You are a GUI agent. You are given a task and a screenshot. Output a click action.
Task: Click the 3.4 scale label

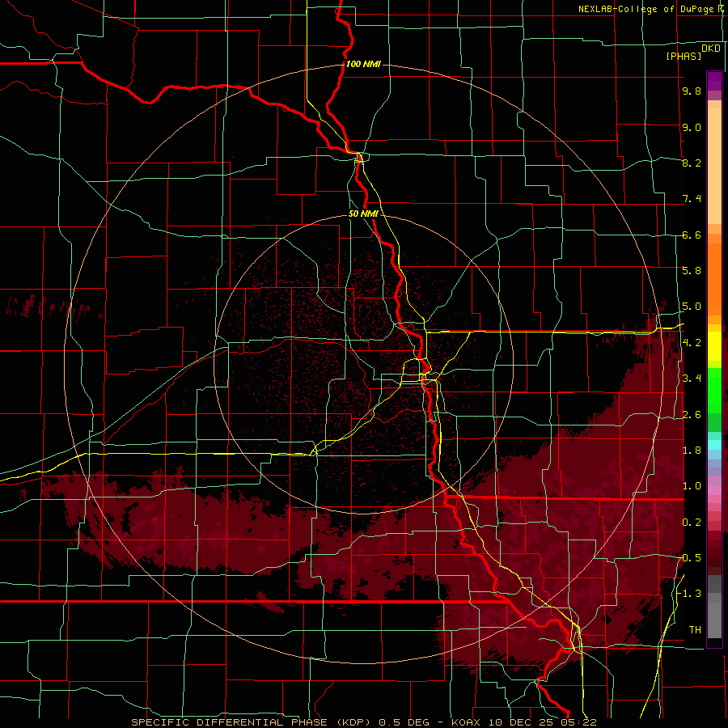click(692, 379)
